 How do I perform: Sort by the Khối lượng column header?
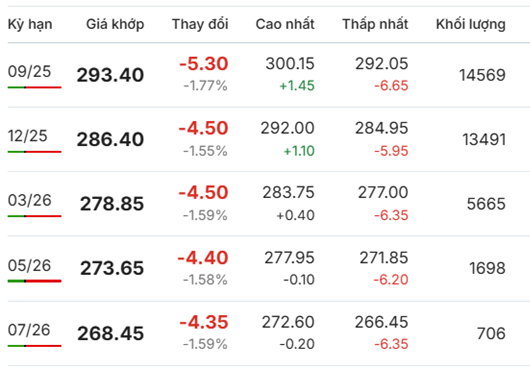click(471, 25)
